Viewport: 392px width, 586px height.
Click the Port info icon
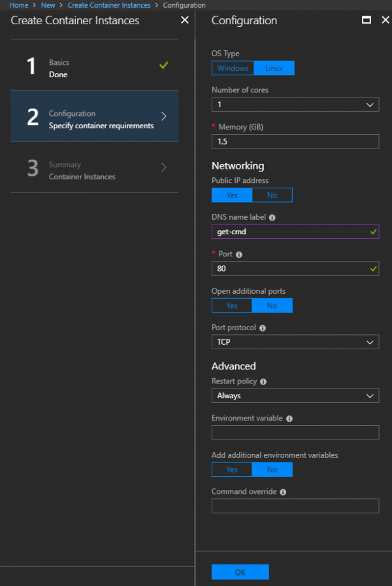pyautogui.click(x=239, y=254)
